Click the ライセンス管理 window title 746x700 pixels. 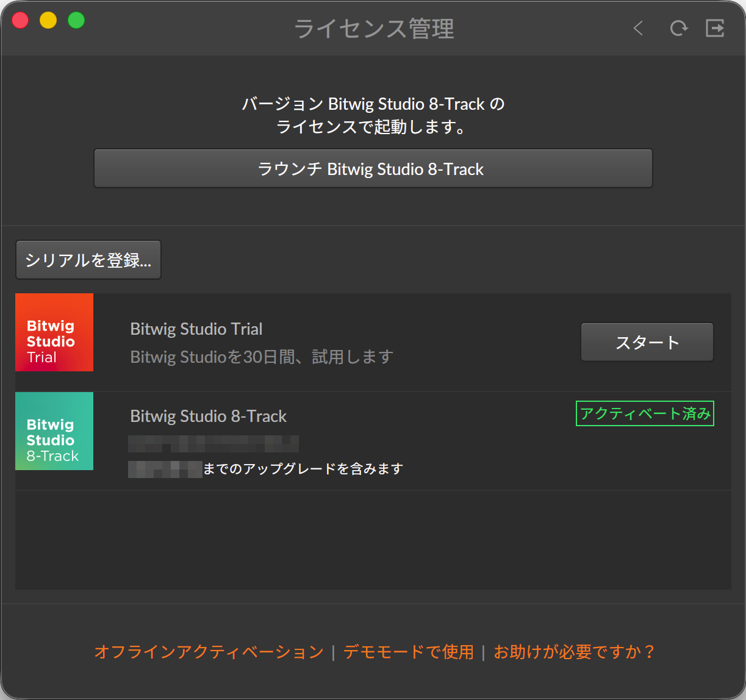pos(374,29)
